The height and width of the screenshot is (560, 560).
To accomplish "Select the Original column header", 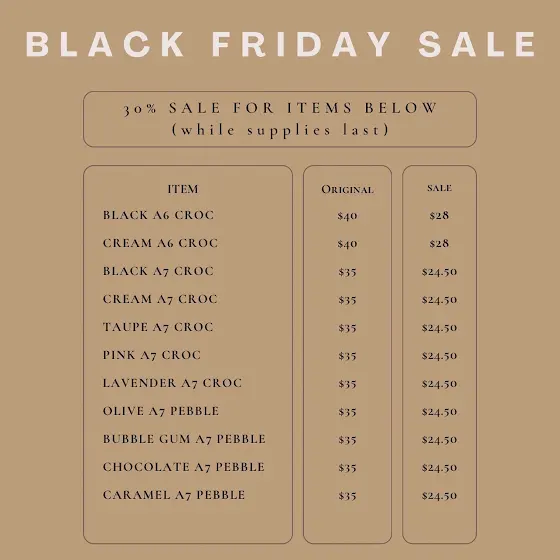I will tap(347, 189).
